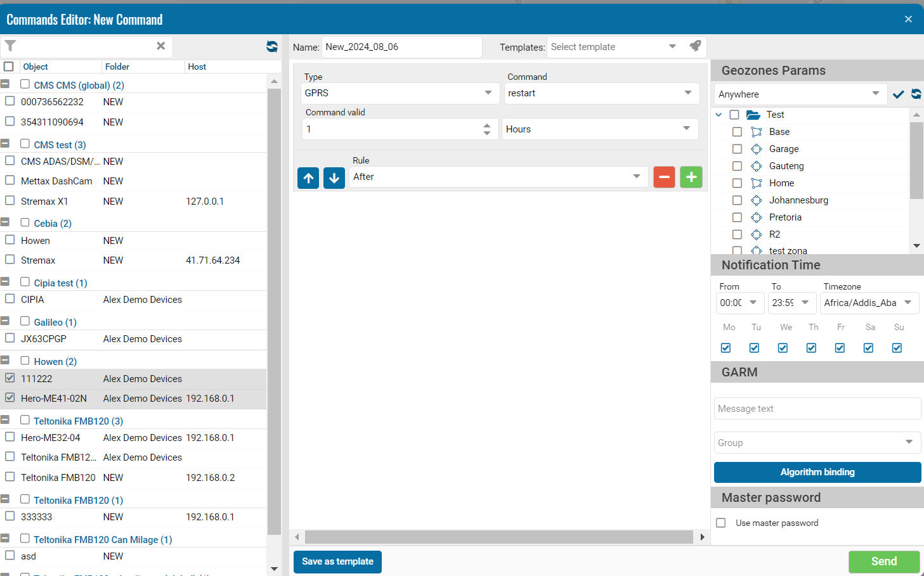
Task: Remove rule with red minus button
Action: tap(664, 177)
